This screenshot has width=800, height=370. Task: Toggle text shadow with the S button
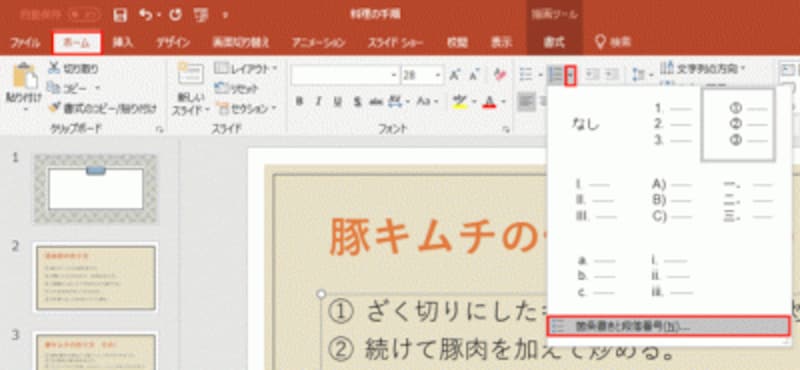coord(357,102)
